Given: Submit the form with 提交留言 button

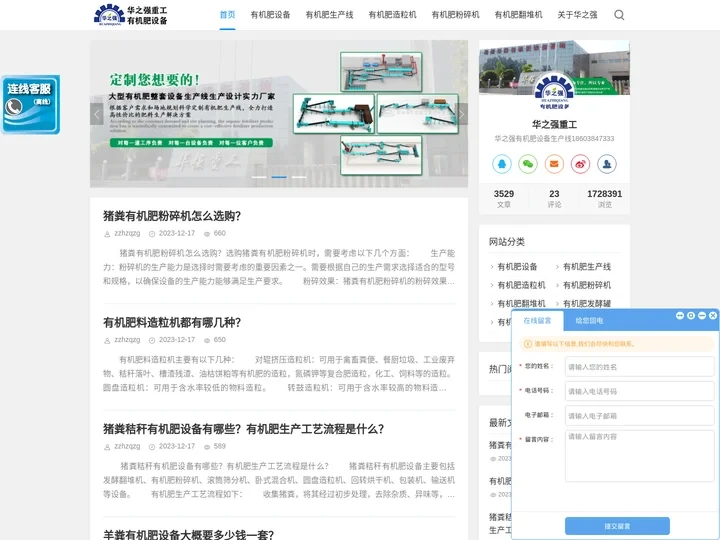Looking at the screenshot, I should (x=617, y=526).
